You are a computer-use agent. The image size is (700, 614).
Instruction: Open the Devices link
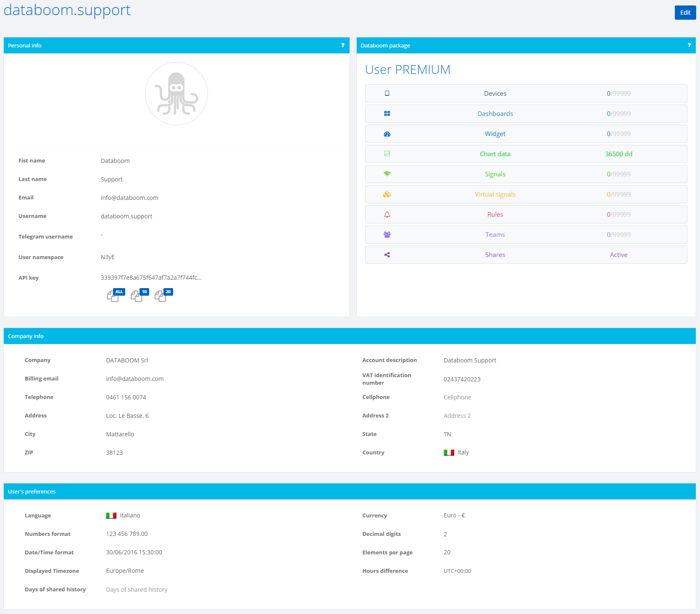[495, 94]
